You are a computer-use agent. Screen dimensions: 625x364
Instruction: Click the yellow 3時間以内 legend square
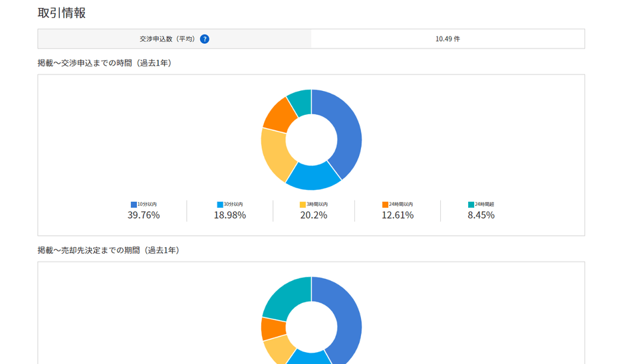(303, 205)
